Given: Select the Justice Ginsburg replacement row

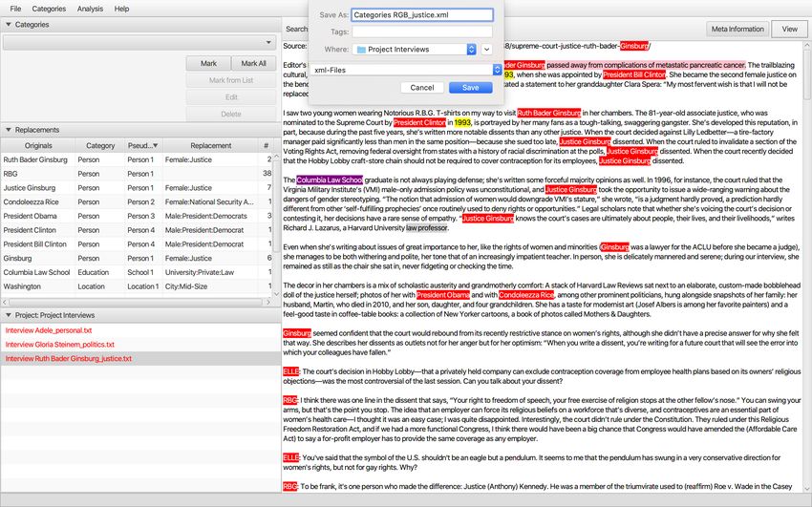Looking at the screenshot, I should pos(137,188).
